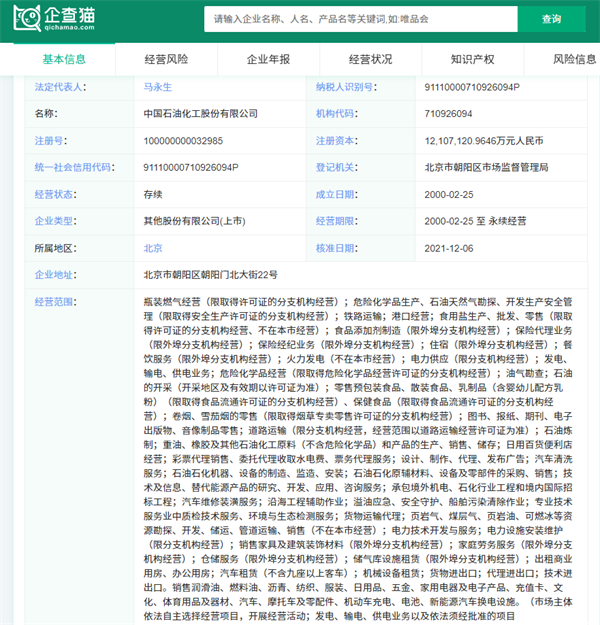Image resolution: width=600 pixels, height=625 pixels.
Task: Select the 经营状况 tab
Action: (370, 59)
